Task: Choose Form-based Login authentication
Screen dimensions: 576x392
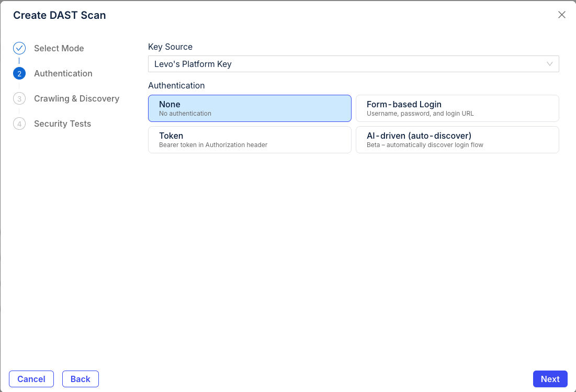Action: [457, 108]
